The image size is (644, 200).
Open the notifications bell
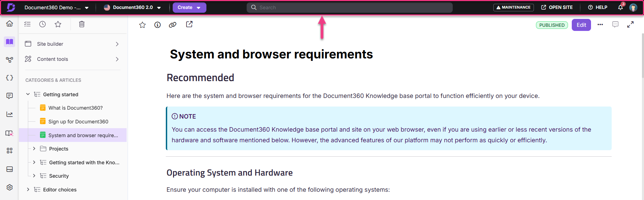coord(621,7)
